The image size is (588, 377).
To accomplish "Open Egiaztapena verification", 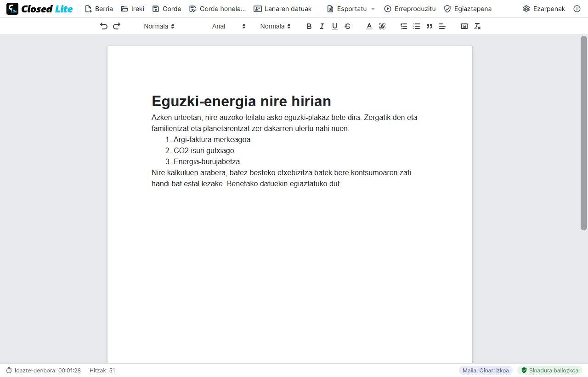I will tap(468, 9).
